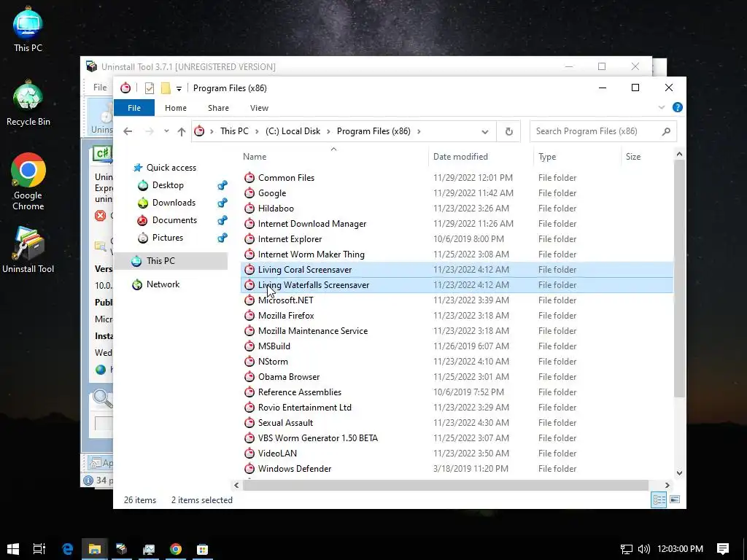
Task: Switch to Details view layout button
Action: pos(659,500)
